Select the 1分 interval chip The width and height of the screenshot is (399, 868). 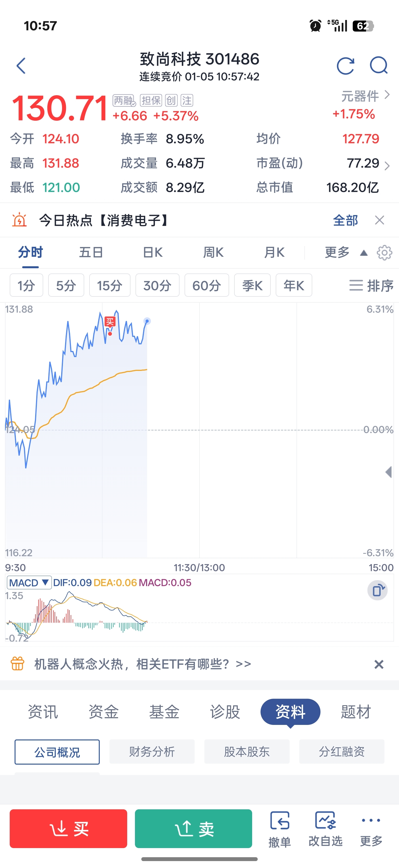[26, 285]
